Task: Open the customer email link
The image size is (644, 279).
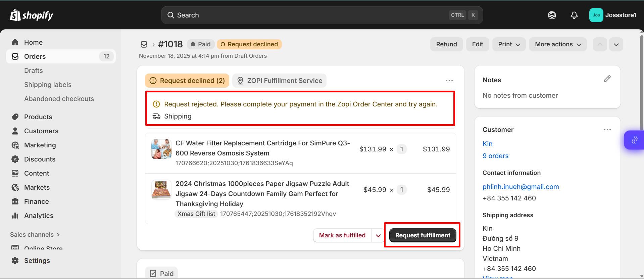Action: [521, 187]
